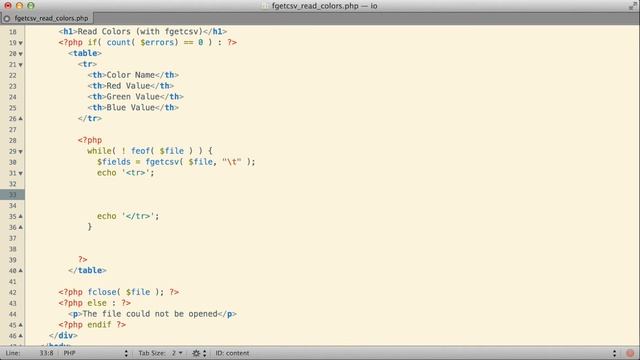The height and width of the screenshot is (360, 640).
Task: Click the 'else' keyword on line 43
Action: point(97,303)
